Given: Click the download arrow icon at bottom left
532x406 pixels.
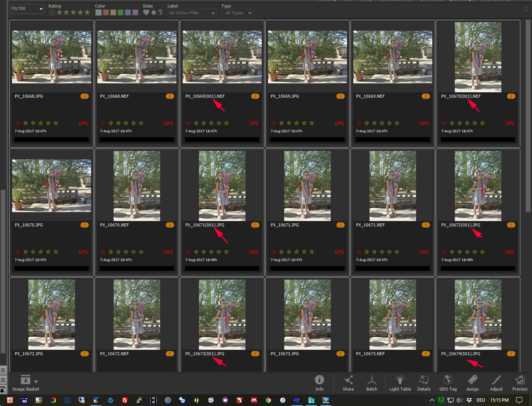Looking at the screenshot, I should point(2,389).
